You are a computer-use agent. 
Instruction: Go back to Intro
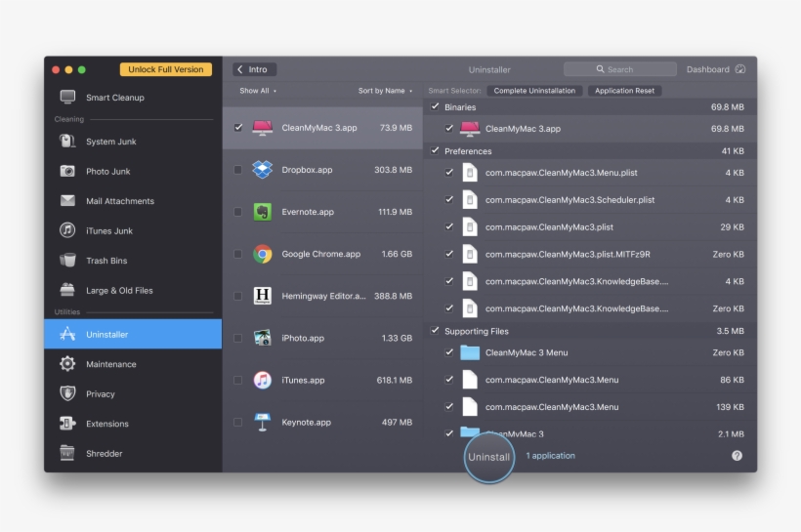254,69
